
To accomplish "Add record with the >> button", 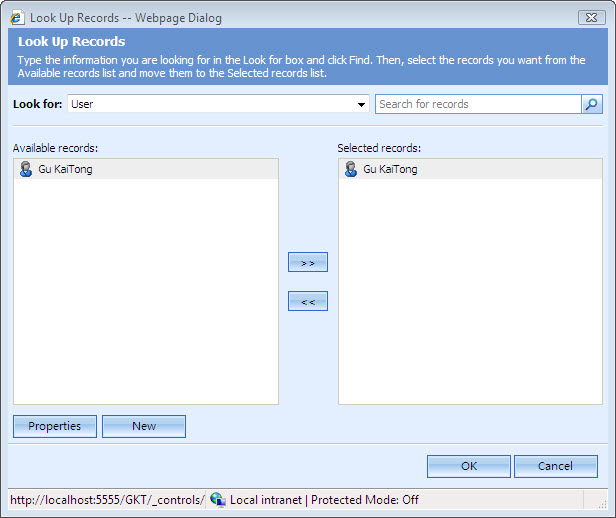I will pyautogui.click(x=308, y=262).
